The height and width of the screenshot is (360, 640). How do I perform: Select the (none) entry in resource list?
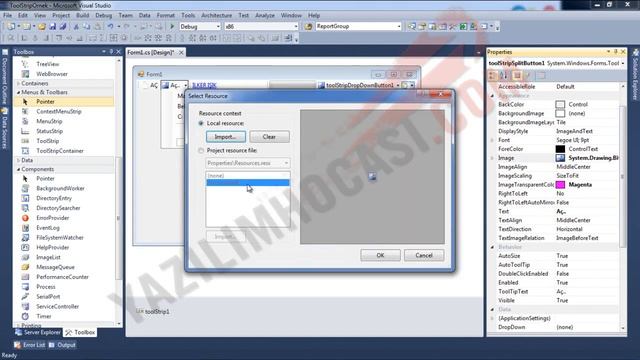pos(248,176)
